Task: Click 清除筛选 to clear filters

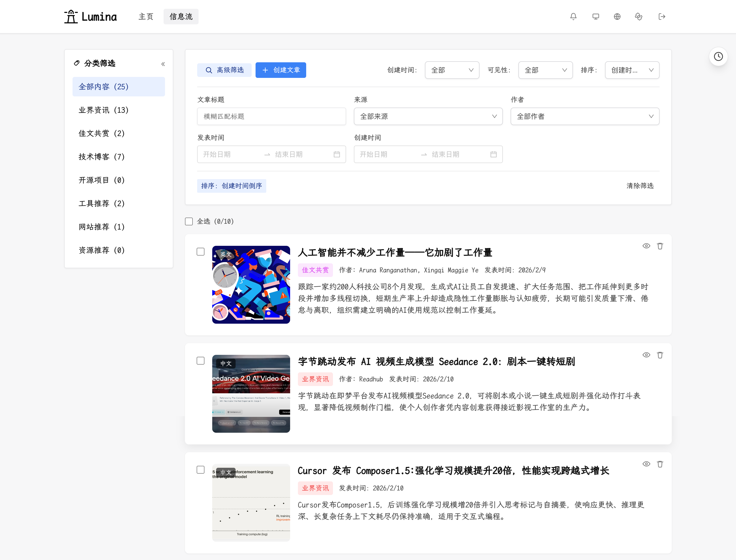Action: pyautogui.click(x=640, y=186)
